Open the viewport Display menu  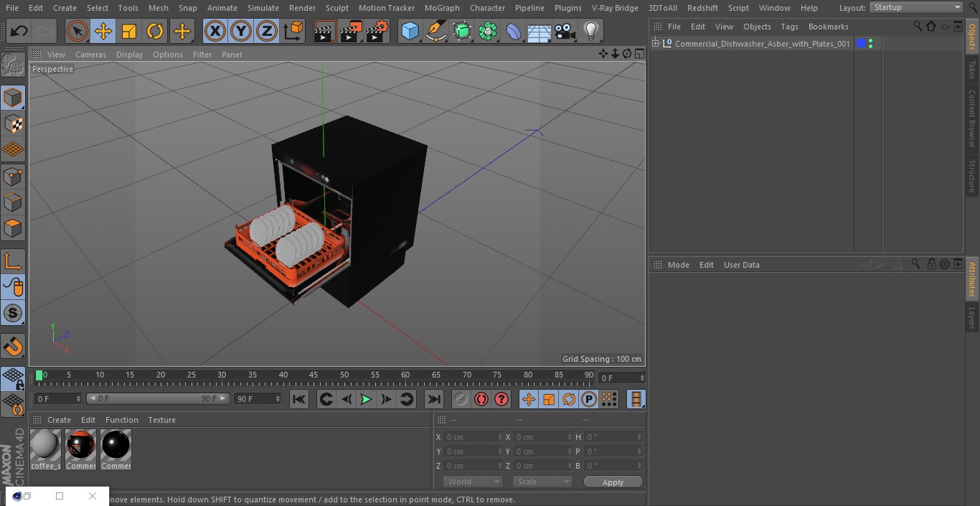pos(129,55)
